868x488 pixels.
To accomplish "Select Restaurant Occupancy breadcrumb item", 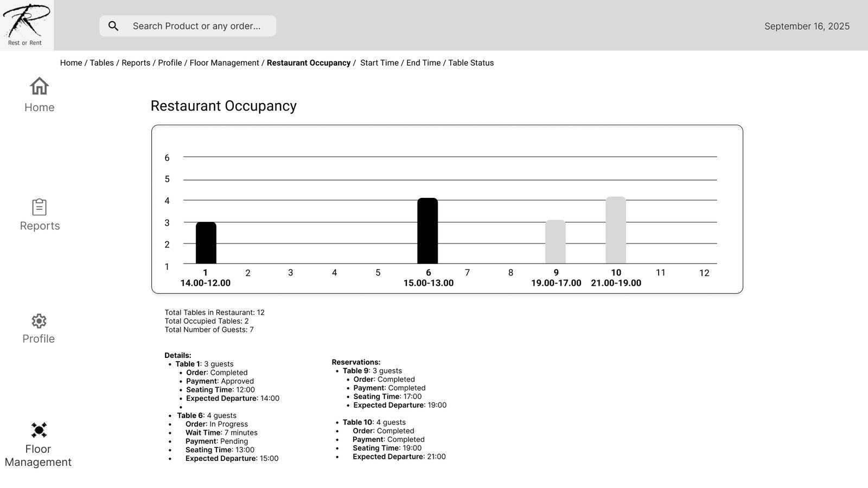I will coord(309,63).
